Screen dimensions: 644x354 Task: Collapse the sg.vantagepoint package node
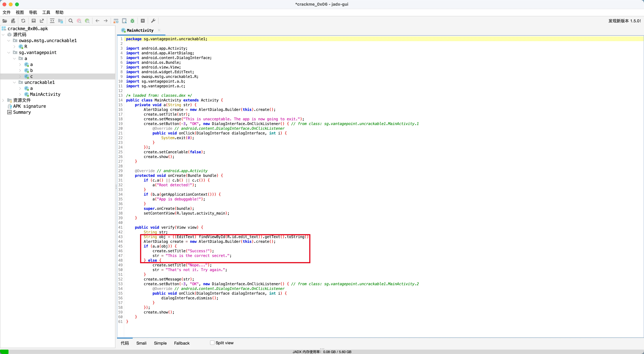point(9,52)
